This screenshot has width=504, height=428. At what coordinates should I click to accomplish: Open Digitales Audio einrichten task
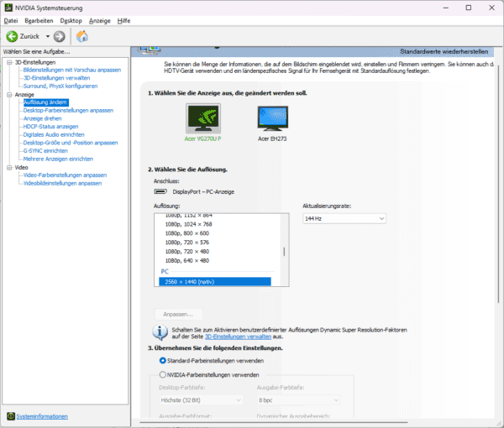tap(54, 134)
